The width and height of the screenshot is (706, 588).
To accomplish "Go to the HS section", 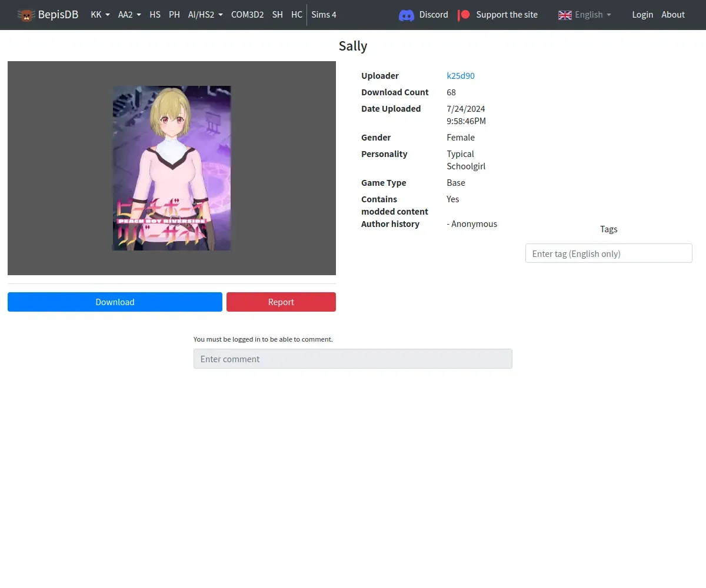I will [155, 15].
